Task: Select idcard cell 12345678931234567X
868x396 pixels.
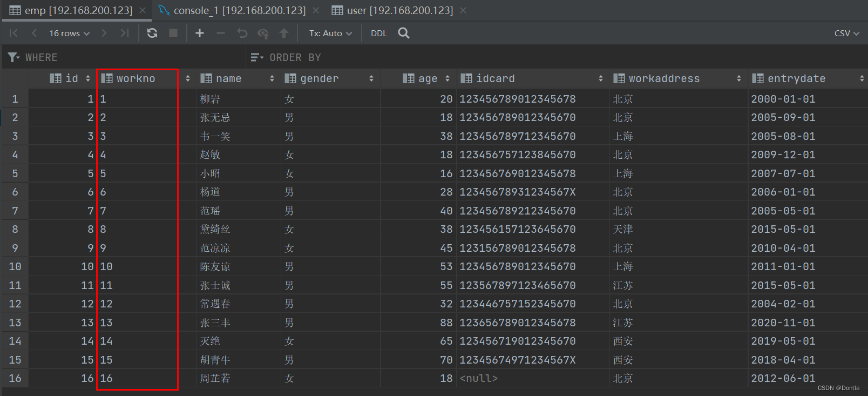Action: [x=533, y=192]
